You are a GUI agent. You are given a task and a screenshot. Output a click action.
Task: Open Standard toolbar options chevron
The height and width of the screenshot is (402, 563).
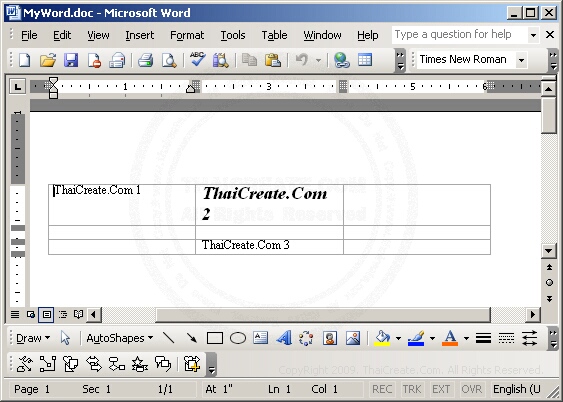pos(400,61)
